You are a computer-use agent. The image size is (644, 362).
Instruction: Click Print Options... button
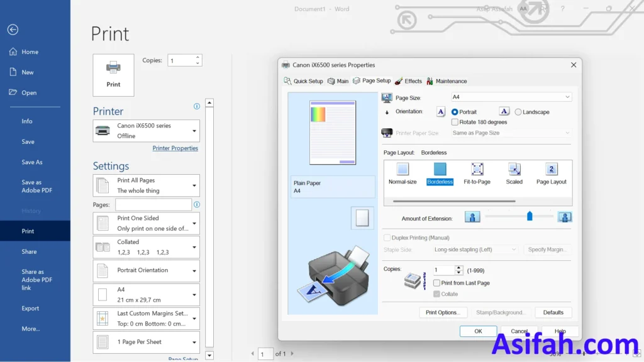[x=443, y=312]
